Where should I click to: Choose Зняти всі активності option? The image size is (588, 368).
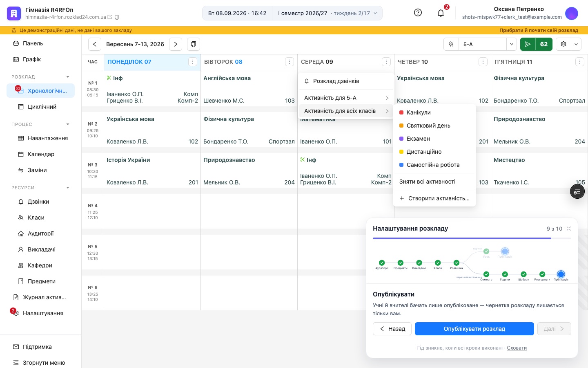(x=434, y=182)
